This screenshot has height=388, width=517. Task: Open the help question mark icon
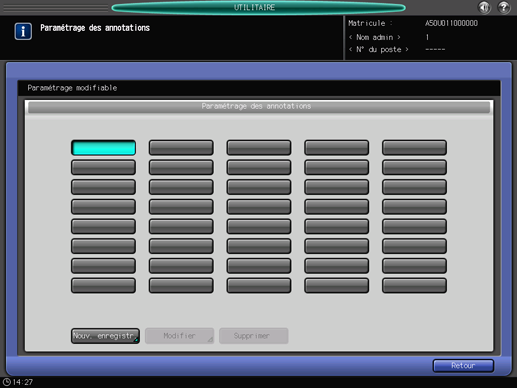tap(504, 7)
